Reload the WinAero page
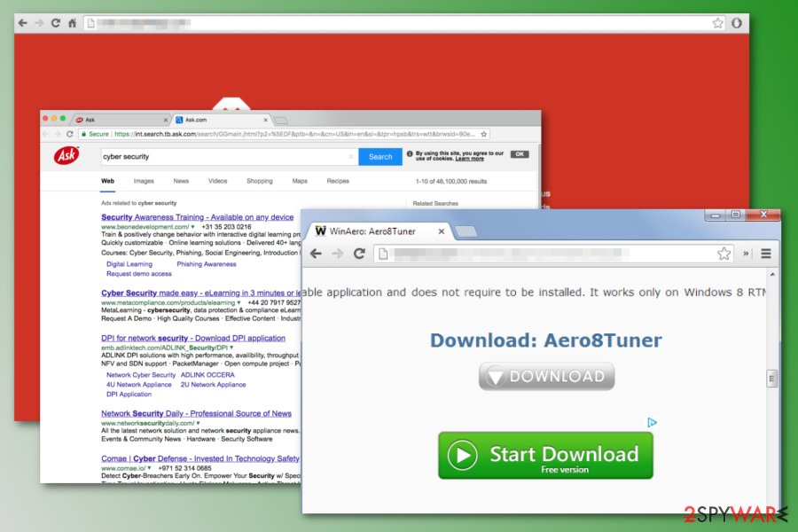This screenshot has height=532, width=798. [359, 254]
